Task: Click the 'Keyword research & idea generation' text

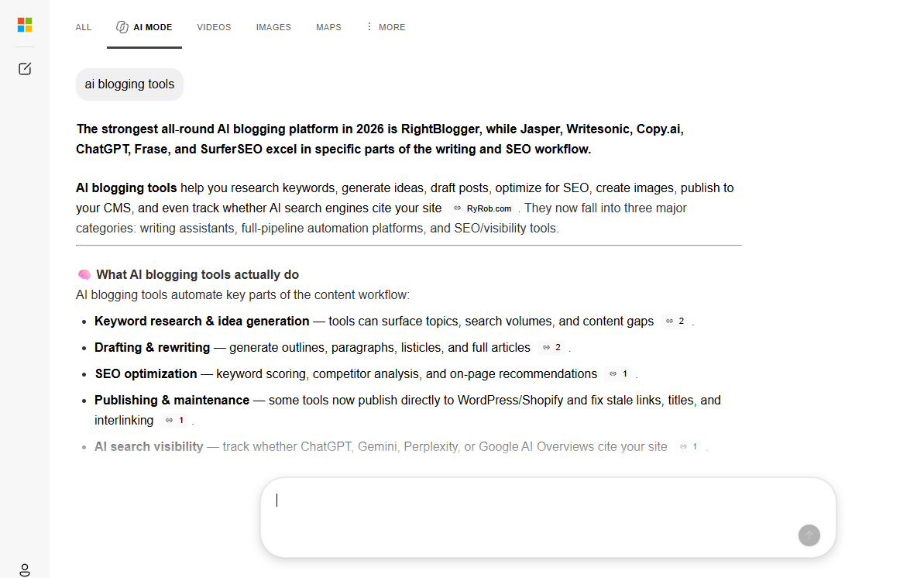Action: point(201,321)
